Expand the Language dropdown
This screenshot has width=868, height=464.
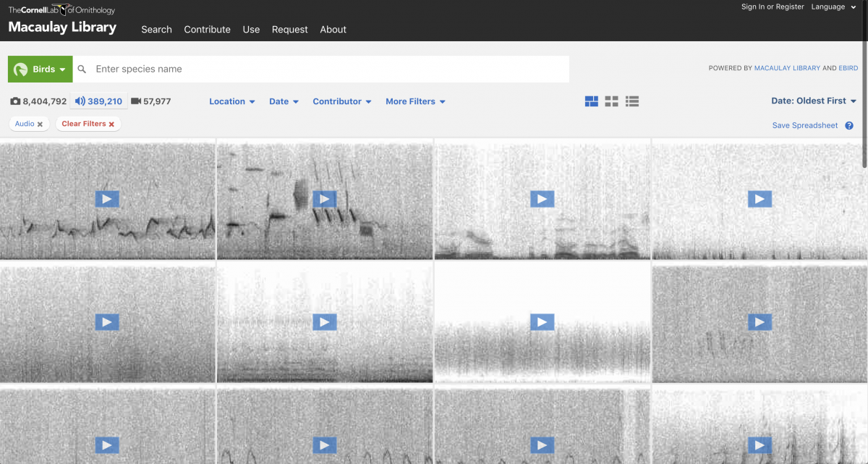click(833, 7)
